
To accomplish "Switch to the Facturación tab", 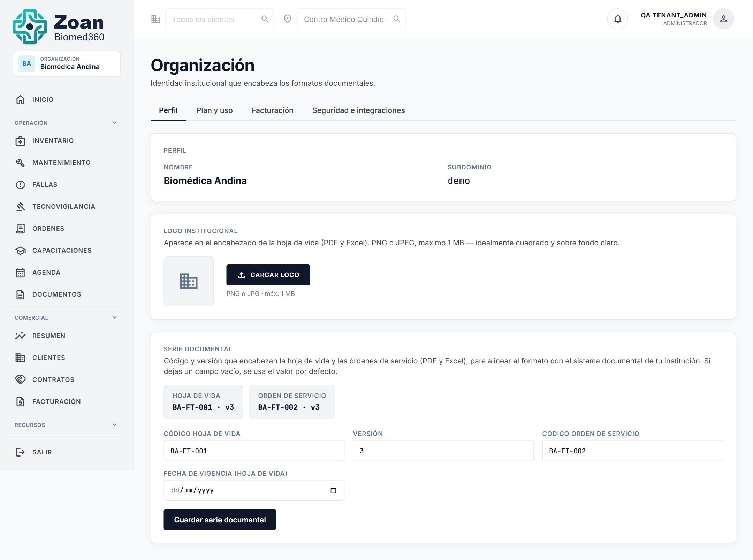I will [273, 110].
